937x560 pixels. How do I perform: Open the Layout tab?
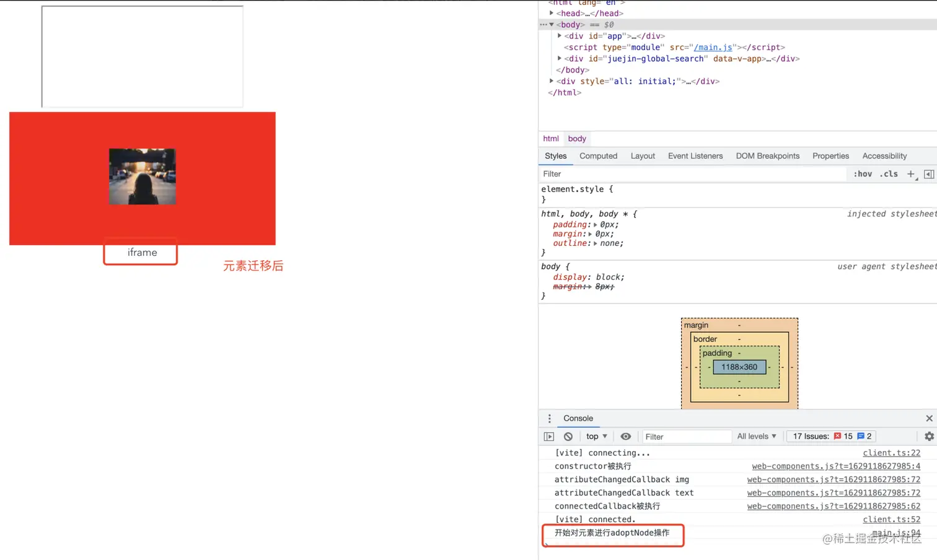[643, 156]
